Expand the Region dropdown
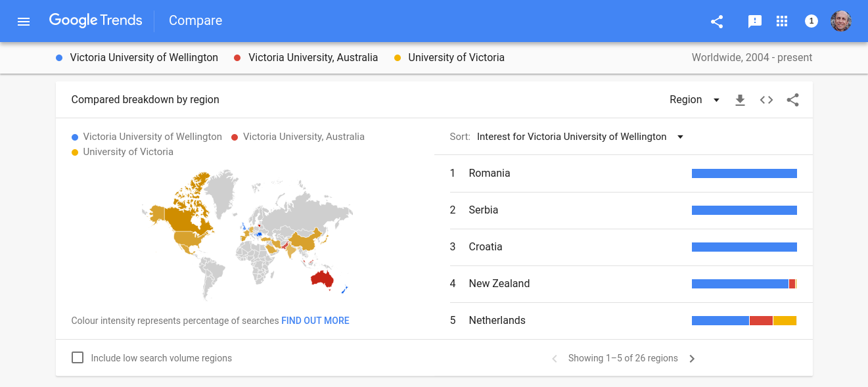This screenshot has width=868, height=387. pyautogui.click(x=695, y=100)
